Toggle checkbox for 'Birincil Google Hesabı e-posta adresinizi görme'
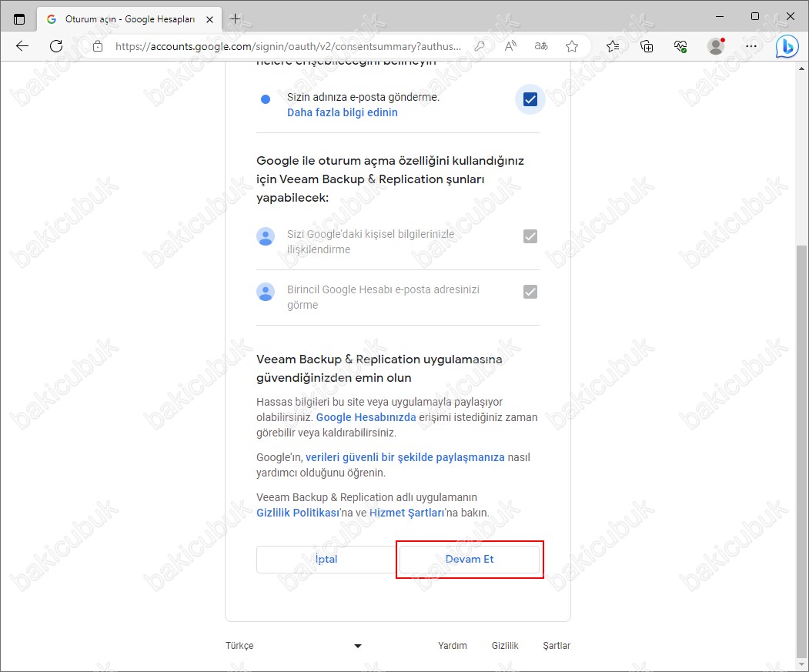Image resolution: width=809 pixels, height=672 pixels. click(x=530, y=292)
